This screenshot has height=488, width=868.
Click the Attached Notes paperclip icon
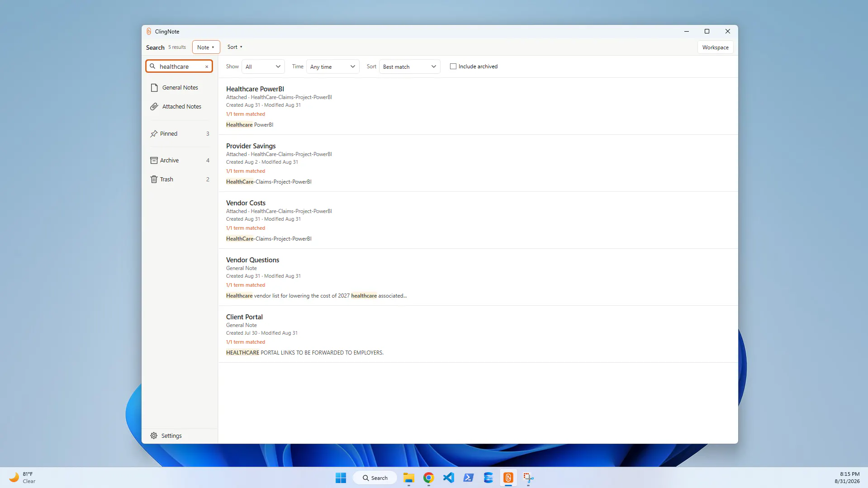[154, 107]
